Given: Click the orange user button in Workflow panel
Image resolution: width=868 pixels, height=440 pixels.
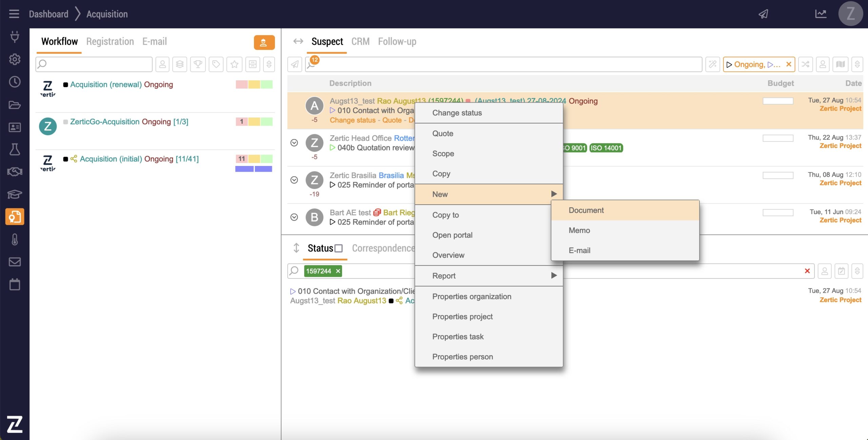Looking at the screenshot, I should point(264,43).
